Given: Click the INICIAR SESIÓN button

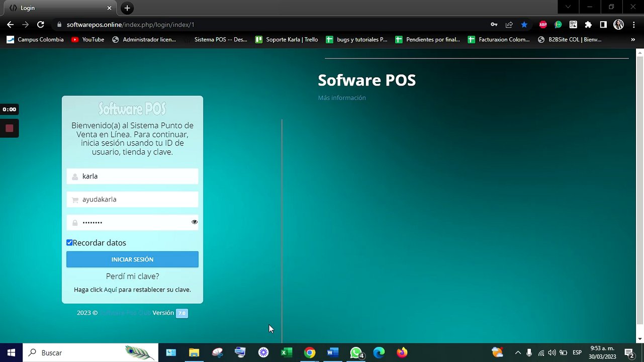Looking at the screenshot, I should pyautogui.click(x=132, y=259).
